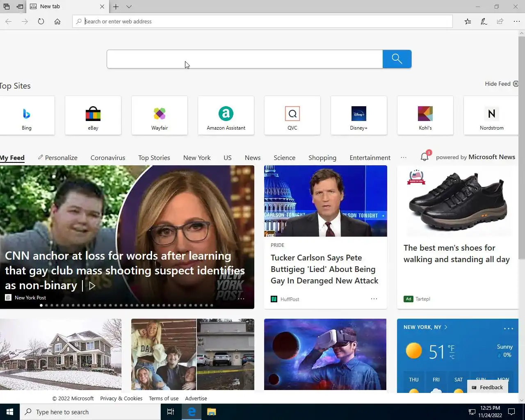525x420 pixels.
Task: Click the Share page icon
Action: coord(500,21)
